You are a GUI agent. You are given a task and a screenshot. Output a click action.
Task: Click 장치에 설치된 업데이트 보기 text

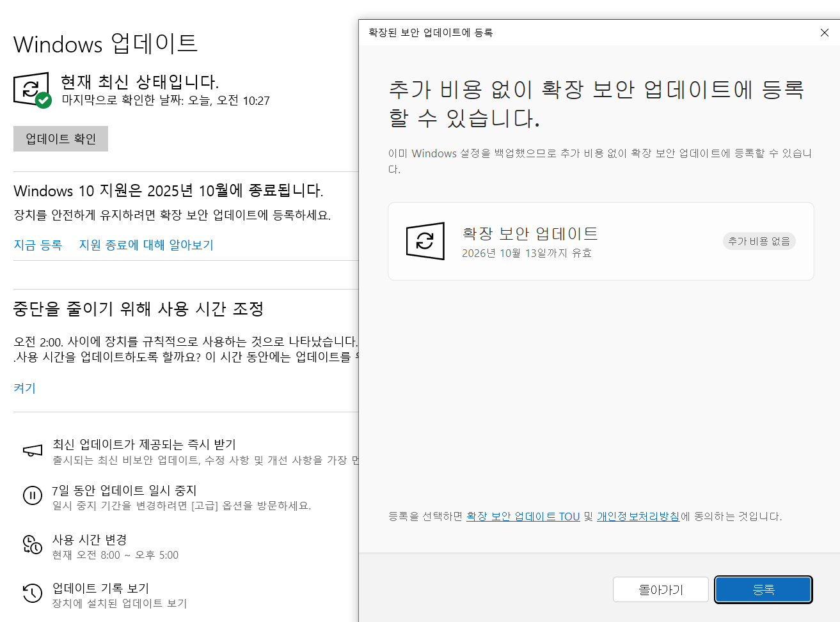[120, 603]
